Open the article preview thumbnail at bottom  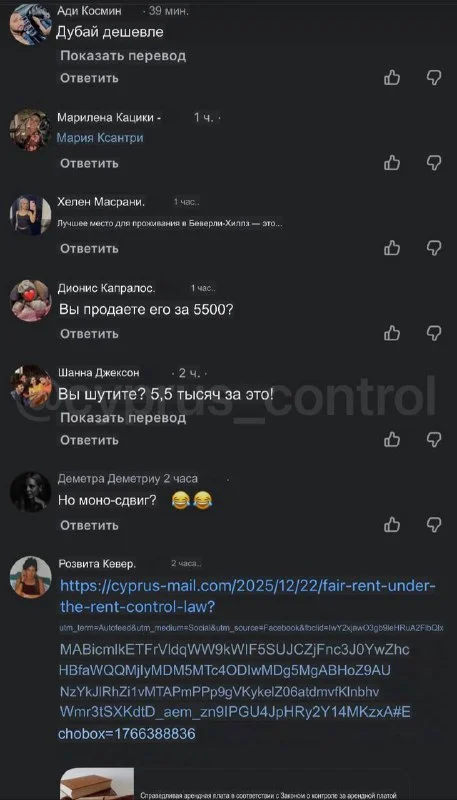pos(97,784)
